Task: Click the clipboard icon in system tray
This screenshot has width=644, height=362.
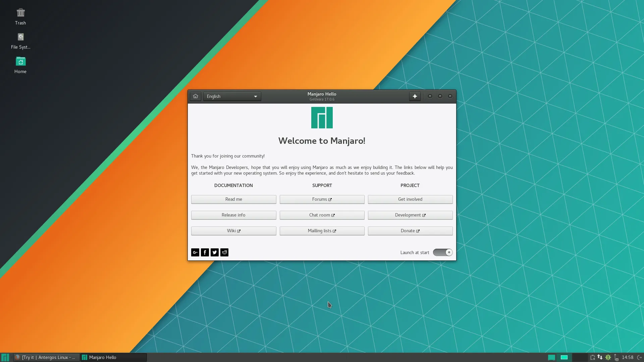Action: tap(592, 357)
